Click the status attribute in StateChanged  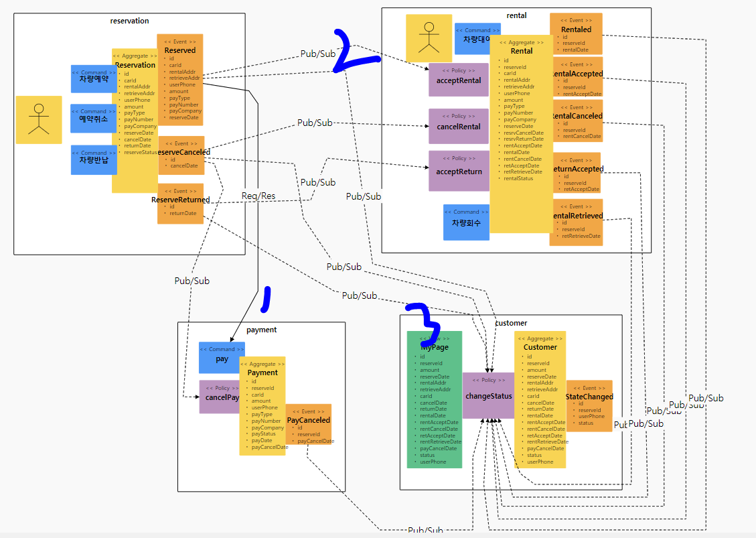click(586, 423)
